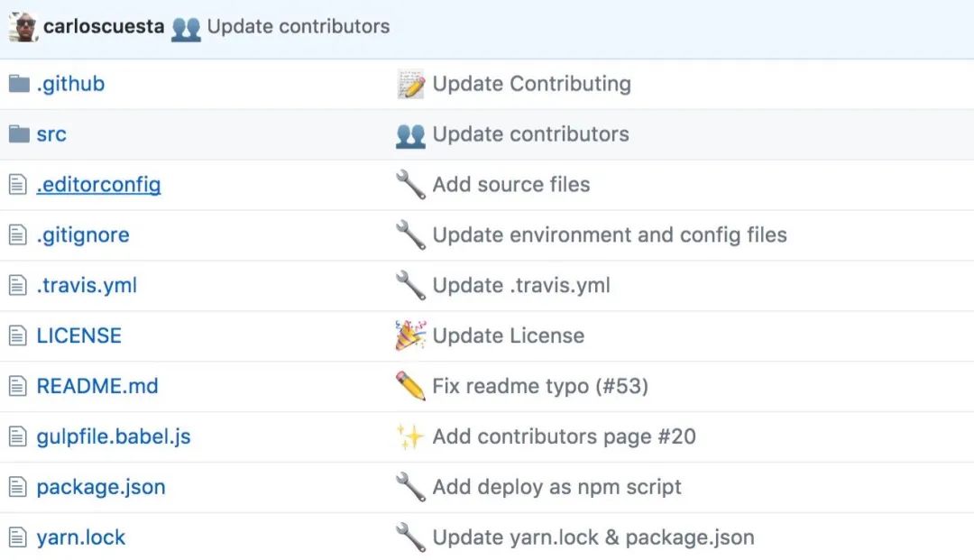Click the file icon beside package.json
Image resolution: width=974 pixels, height=560 pixels.
point(18,486)
